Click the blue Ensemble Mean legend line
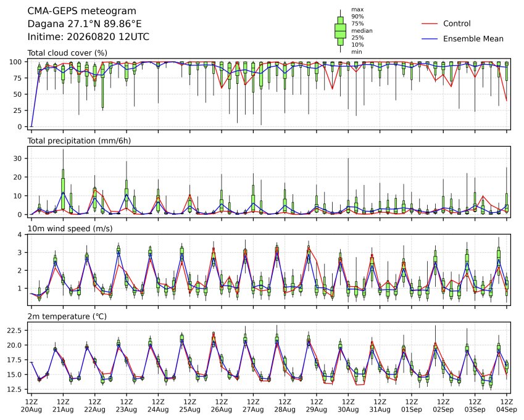The width and height of the screenshot is (524, 420). tap(430, 39)
